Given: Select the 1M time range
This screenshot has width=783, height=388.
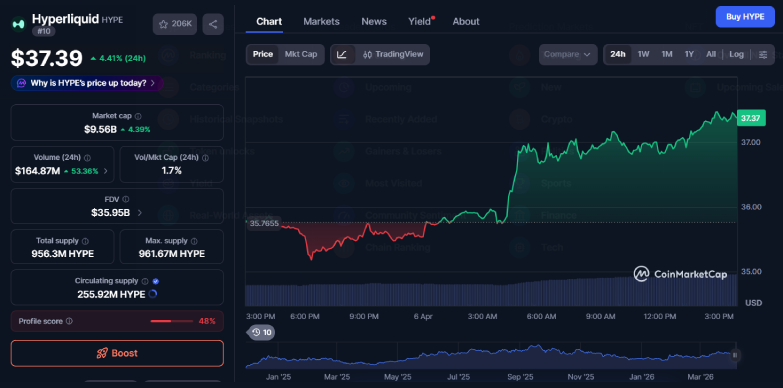Looking at the screenshot, I should [x=667, y=54].
